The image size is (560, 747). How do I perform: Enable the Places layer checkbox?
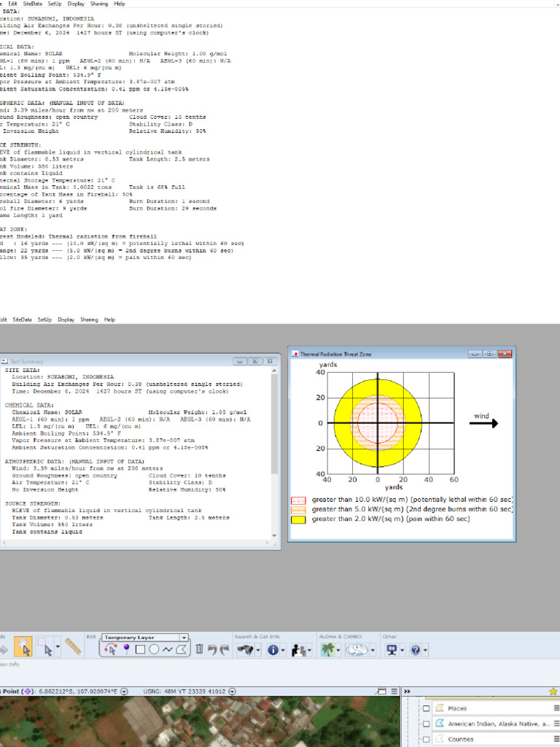pyautogui.click(x=426, y=708)
